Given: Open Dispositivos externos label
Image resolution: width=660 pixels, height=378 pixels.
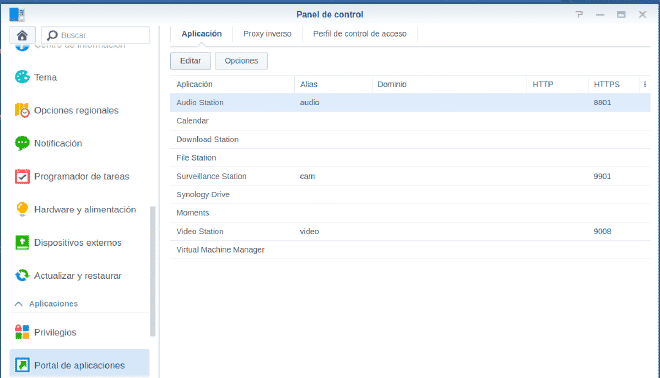Looking at the screenshot, I should 78,242.
